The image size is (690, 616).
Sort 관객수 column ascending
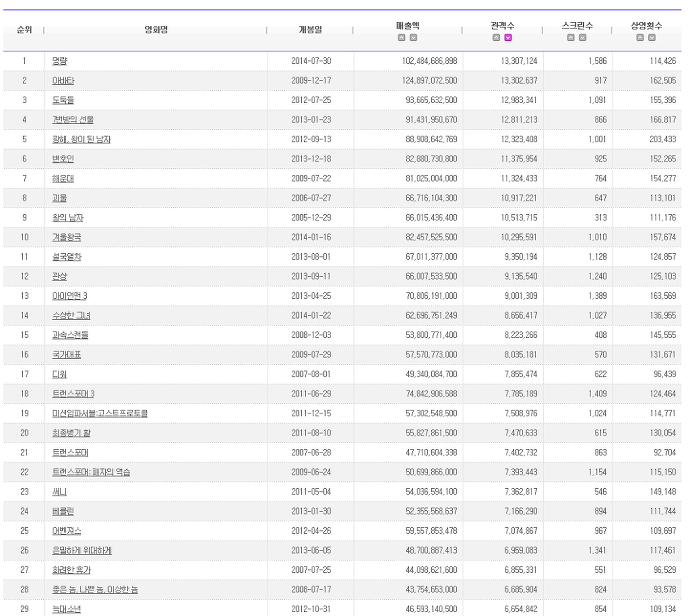pos(496,38)
